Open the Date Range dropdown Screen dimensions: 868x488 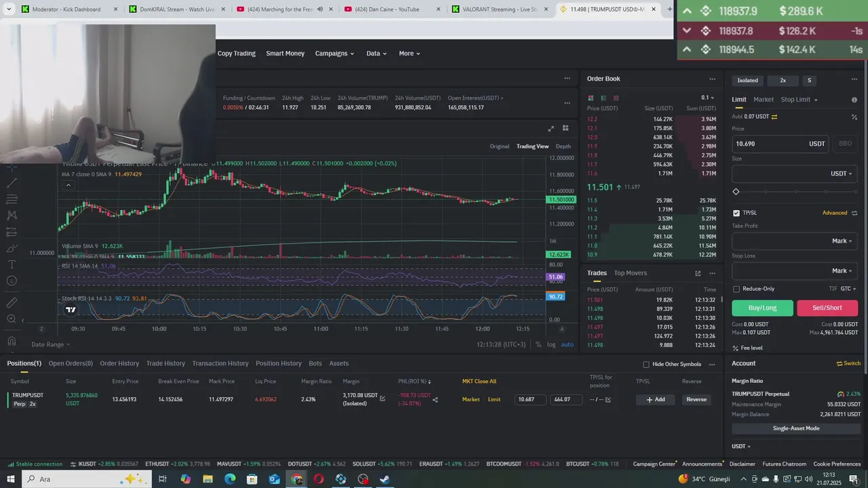pyautogui.click(x=51, y=344)
